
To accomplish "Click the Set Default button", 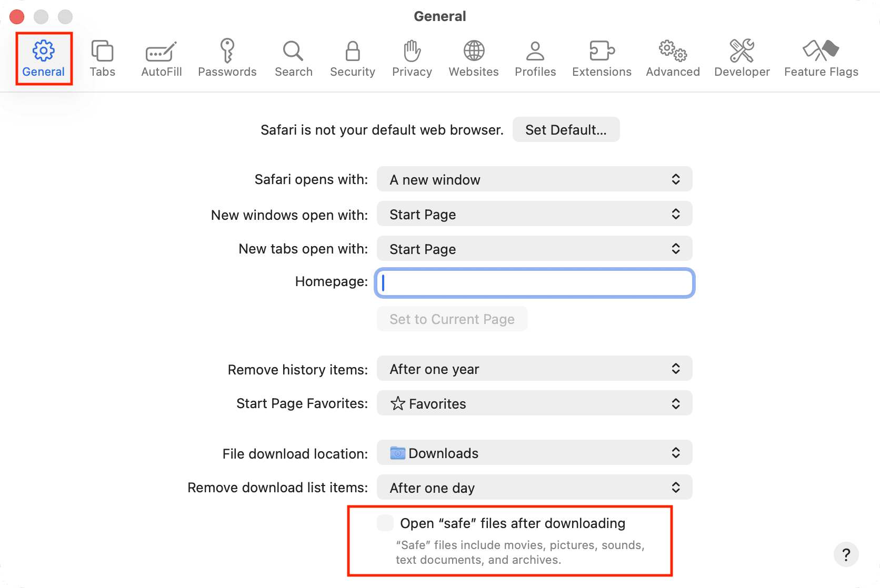I will (565, 129).
